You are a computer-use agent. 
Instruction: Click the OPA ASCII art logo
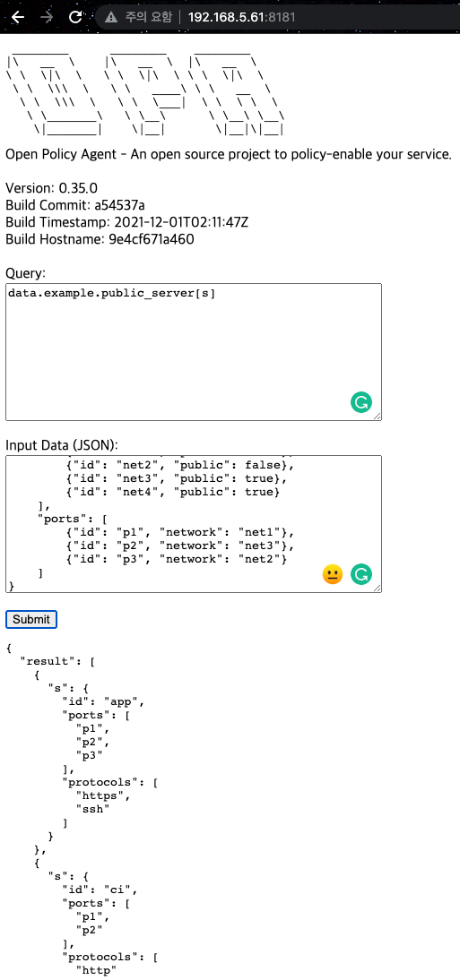click(146, 95)
